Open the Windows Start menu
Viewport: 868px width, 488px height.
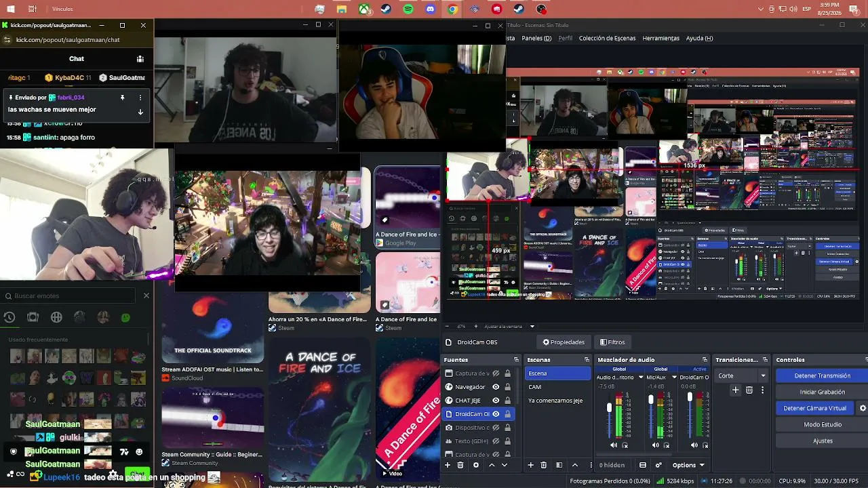[x=11, y=9]
